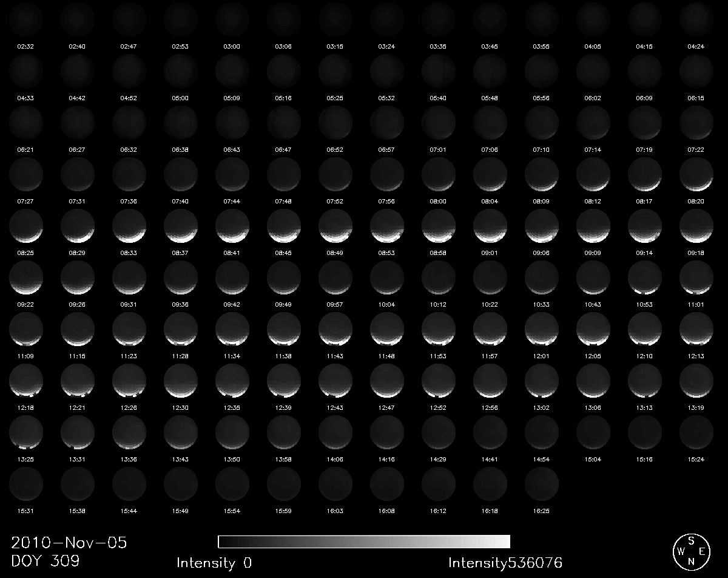Image resolution: width=728 pixels, height=578 pixels.
Task: Pick the disk frame at 07:22
Action: click(x=696, y=122)
